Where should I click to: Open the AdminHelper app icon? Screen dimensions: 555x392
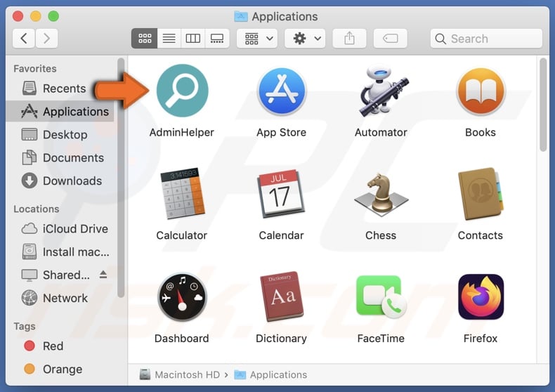[182, 91]
